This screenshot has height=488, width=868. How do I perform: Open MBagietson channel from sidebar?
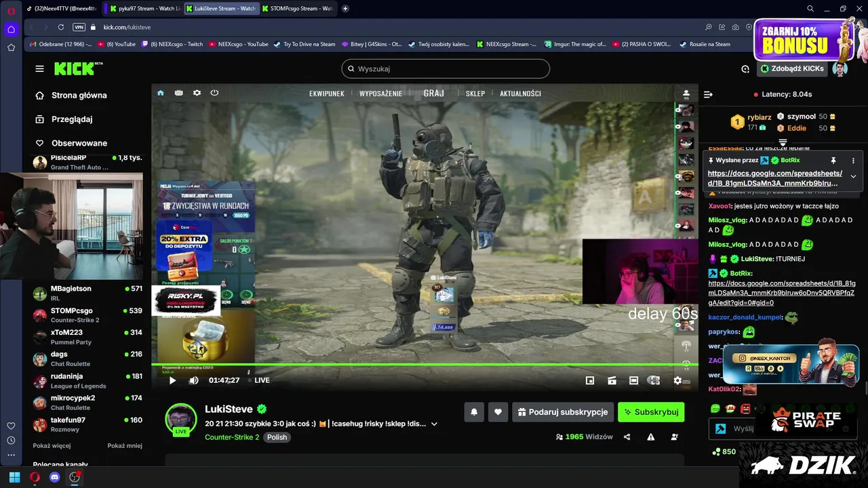pos(87,293)
